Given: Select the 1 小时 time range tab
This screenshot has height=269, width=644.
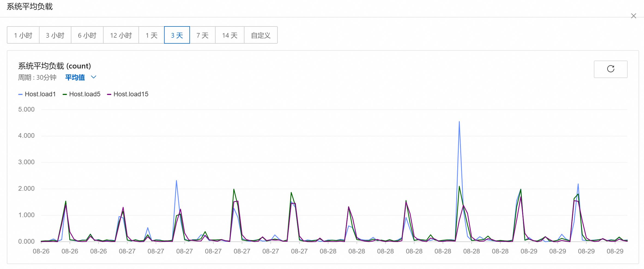Looking at the screenshot, I should [x=23, y=35].
